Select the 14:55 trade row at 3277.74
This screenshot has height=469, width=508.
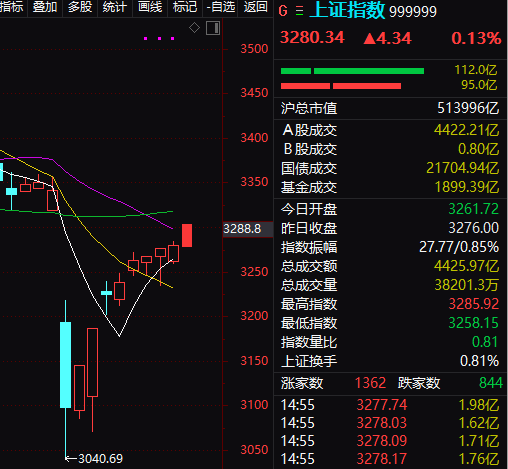point(390,405)
